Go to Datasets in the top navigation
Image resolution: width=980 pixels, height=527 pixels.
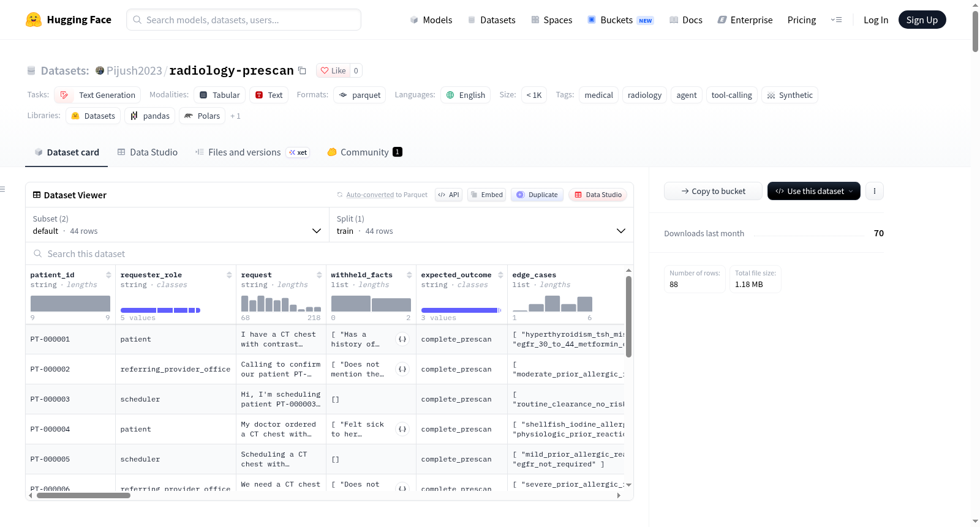tap(491, 20)
